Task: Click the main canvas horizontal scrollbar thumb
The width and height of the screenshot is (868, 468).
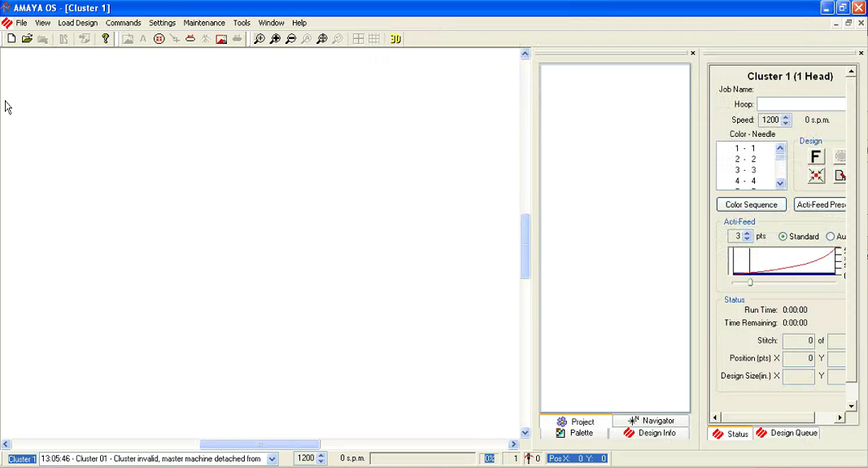Action: pos(260,444)
